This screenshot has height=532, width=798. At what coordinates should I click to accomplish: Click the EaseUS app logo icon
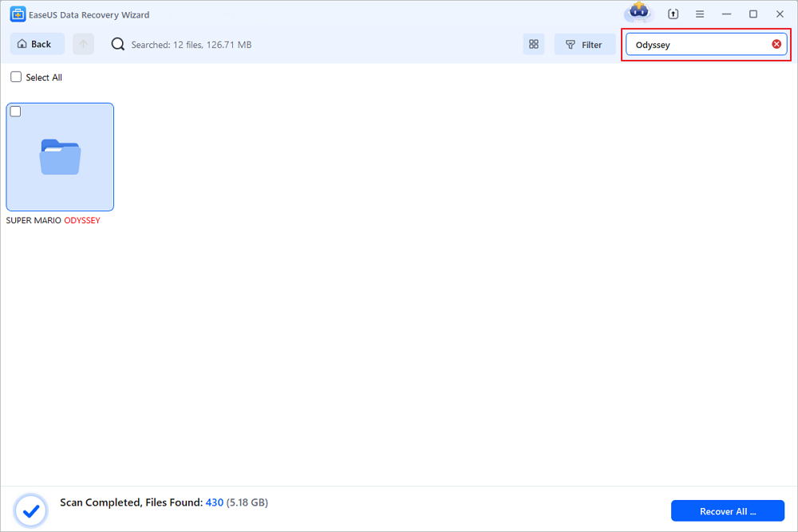(18, 14)
